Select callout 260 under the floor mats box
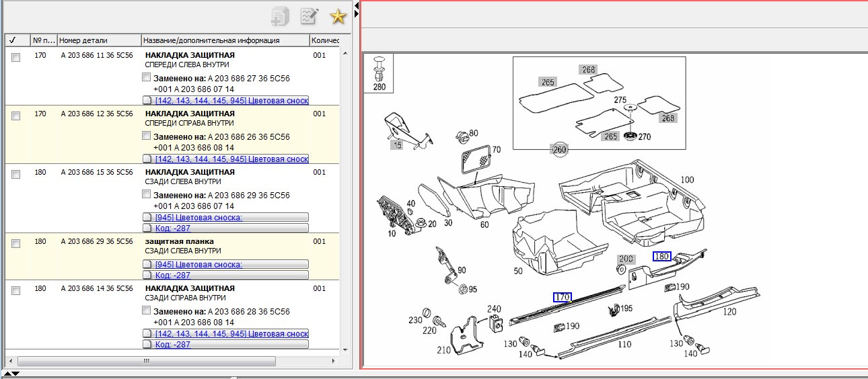 (560, 149)
